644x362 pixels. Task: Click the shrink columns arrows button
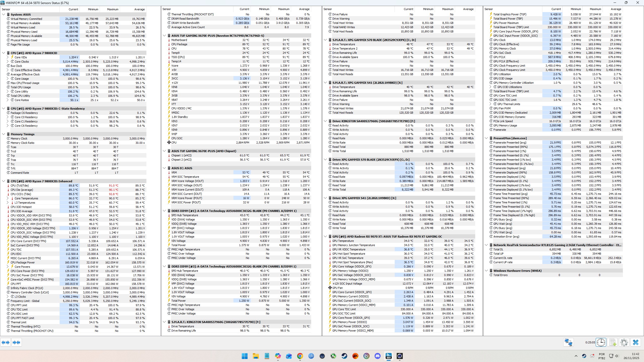click(16, 342)
